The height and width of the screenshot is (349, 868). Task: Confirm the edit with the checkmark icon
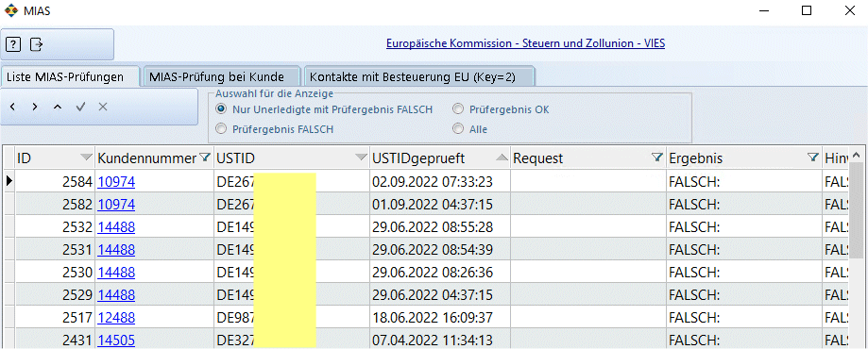pyautogui.click(x=80, y=107)
